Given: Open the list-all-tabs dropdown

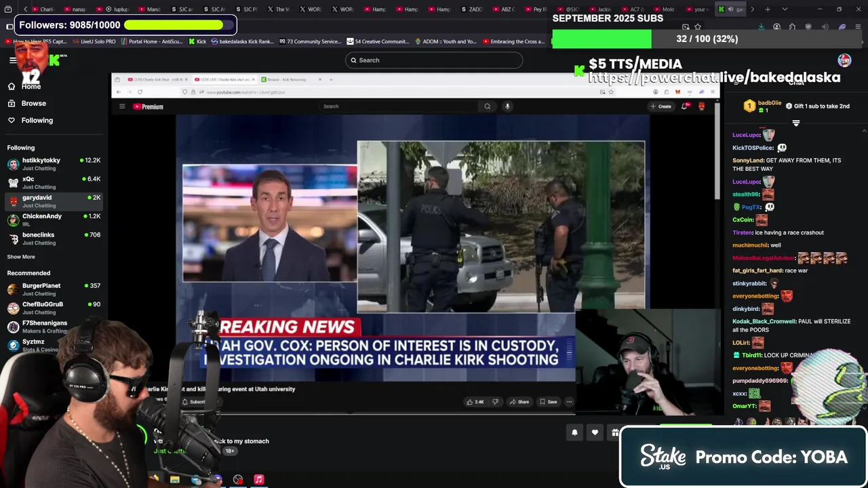Looking at the screenshot, I should 785,9.
